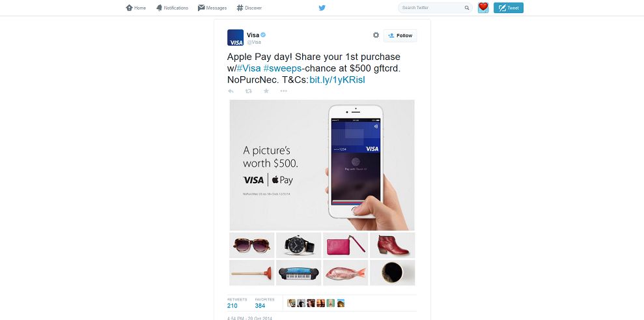Follow the Visa account
Viewport: 644px width, 320px height.
click(x=400, y=36)
